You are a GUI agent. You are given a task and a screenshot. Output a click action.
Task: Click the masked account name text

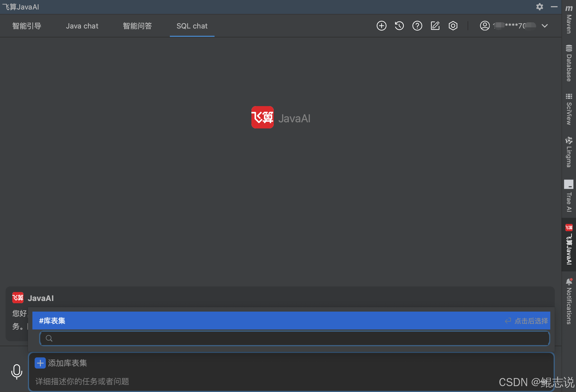coord(514,26)
